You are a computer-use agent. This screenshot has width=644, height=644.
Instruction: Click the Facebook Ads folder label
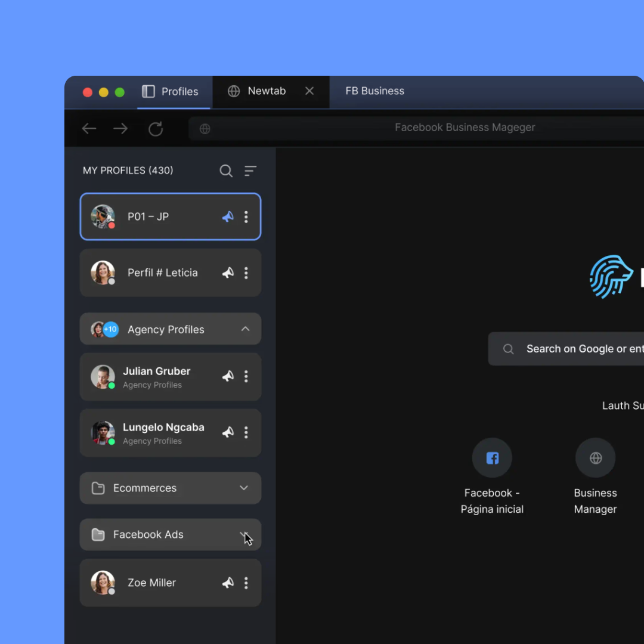pyautogui.click(x=148, y=534)
